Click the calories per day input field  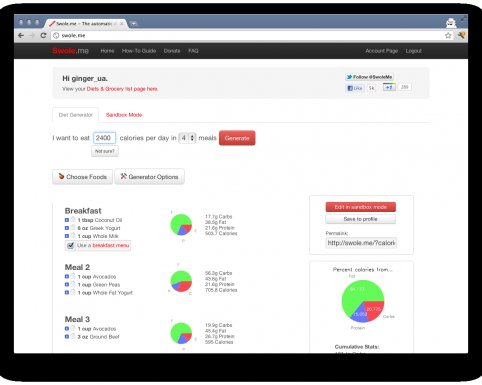104,138
